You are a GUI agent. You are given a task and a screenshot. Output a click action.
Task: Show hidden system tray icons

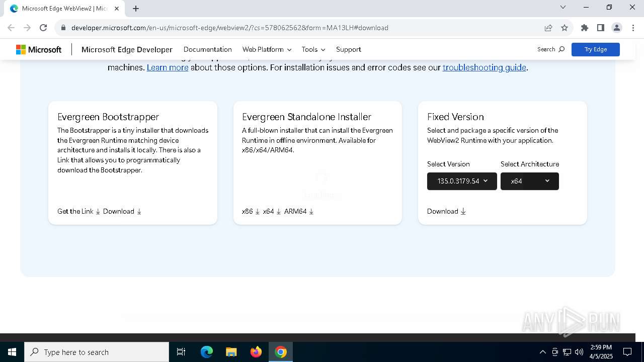tap(542, 352)
